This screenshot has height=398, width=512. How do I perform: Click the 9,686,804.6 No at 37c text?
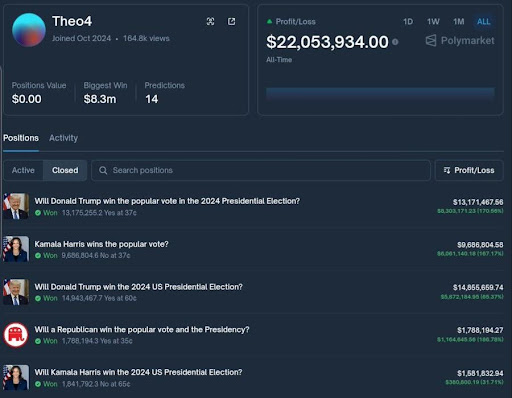(x=96, y=256)
